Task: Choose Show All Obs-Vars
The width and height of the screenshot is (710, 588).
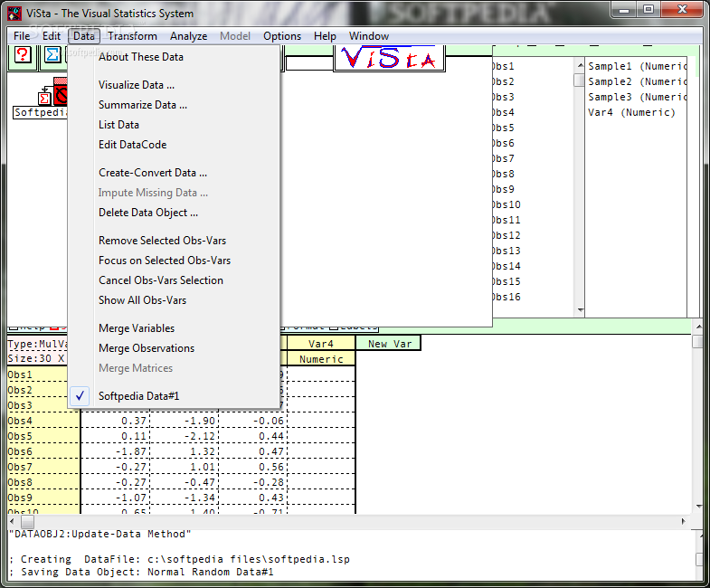Action: tap(174, 301)
